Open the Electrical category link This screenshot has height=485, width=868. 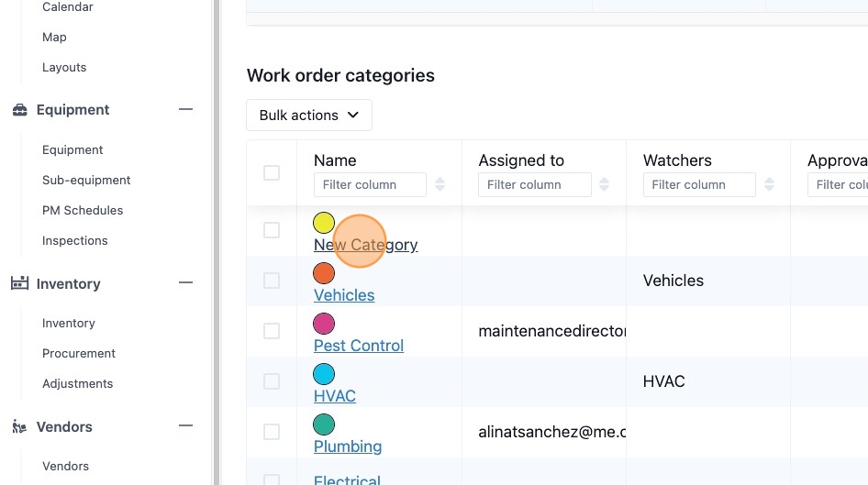click(347, 479)
